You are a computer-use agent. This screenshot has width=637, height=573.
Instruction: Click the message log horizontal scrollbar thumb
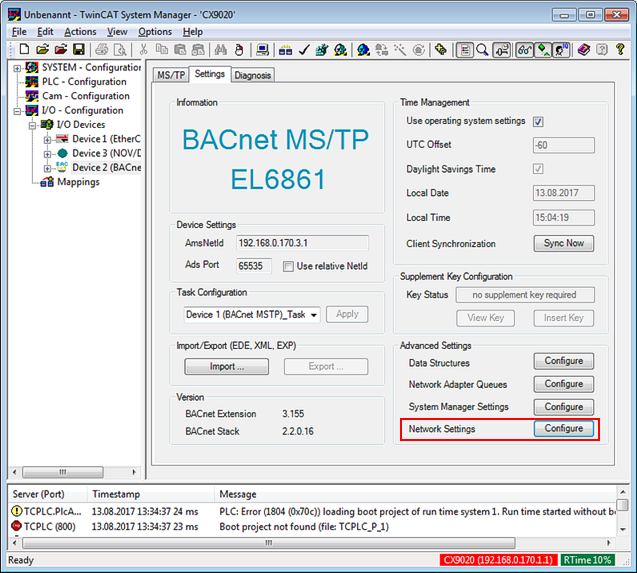coord(269,543)
